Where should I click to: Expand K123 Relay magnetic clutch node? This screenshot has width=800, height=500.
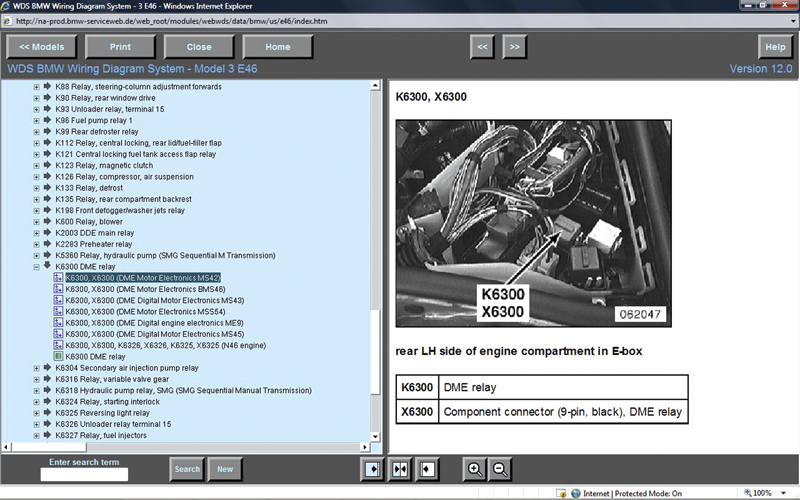pos(36,166)
